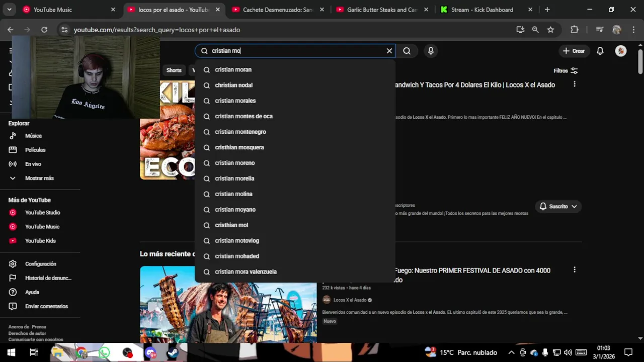Open Task View on the taskbar

[x=34, y=352]
